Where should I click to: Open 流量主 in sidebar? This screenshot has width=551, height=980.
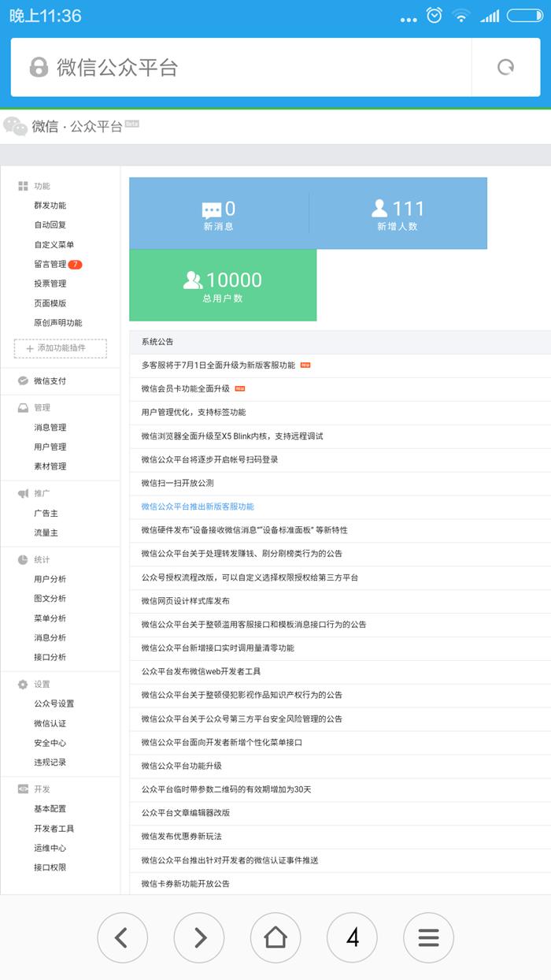[46, 533]
